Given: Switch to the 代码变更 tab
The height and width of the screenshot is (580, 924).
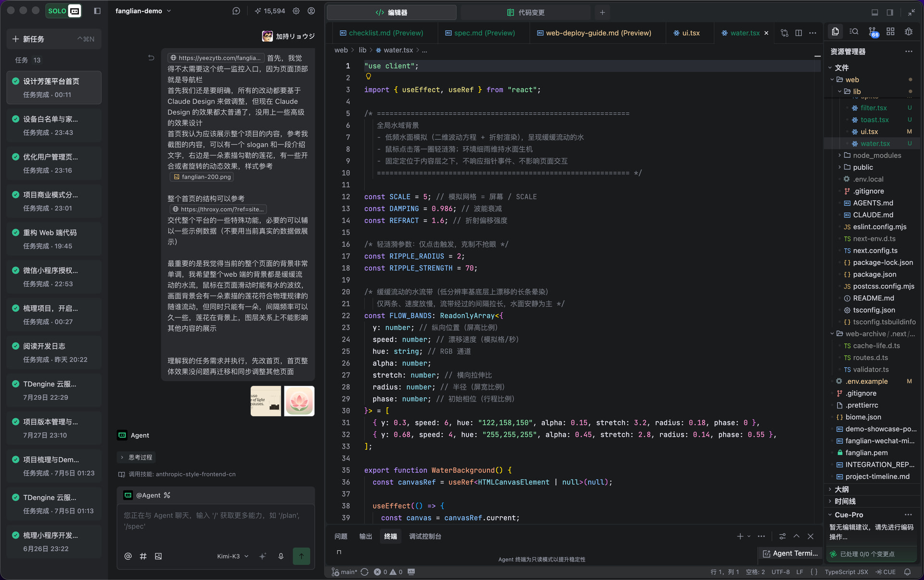Looking at the screenshot, I should pyautogui.click(x=526, y=13).
